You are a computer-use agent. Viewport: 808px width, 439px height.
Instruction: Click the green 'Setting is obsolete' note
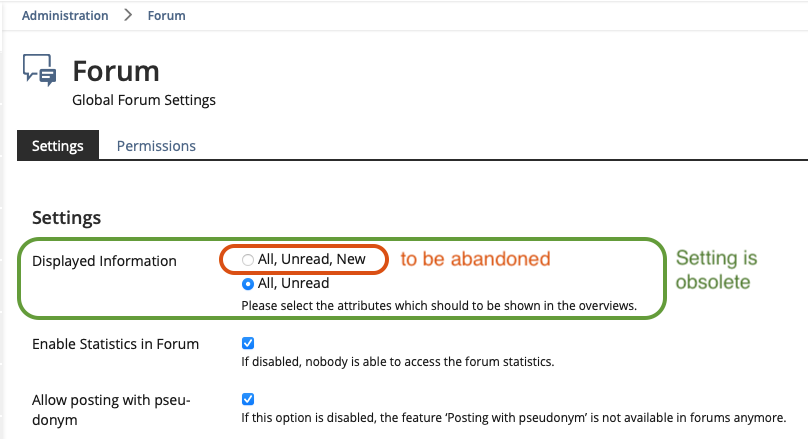point(716,270)
